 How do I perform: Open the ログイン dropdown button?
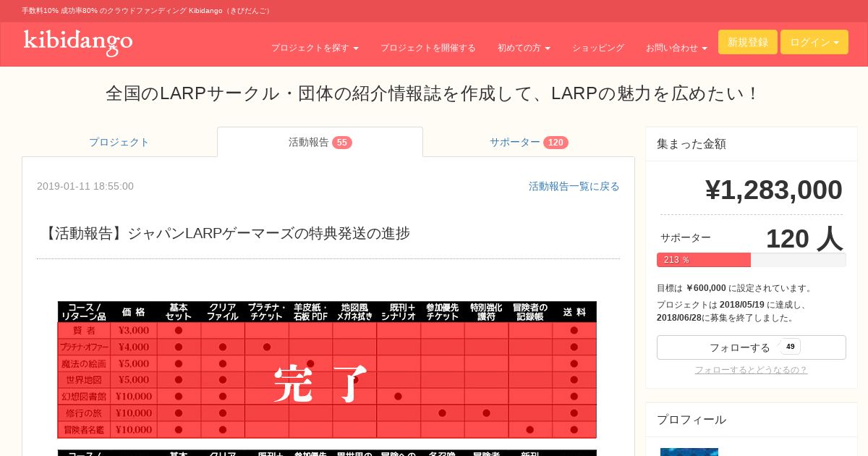[814, 42]
